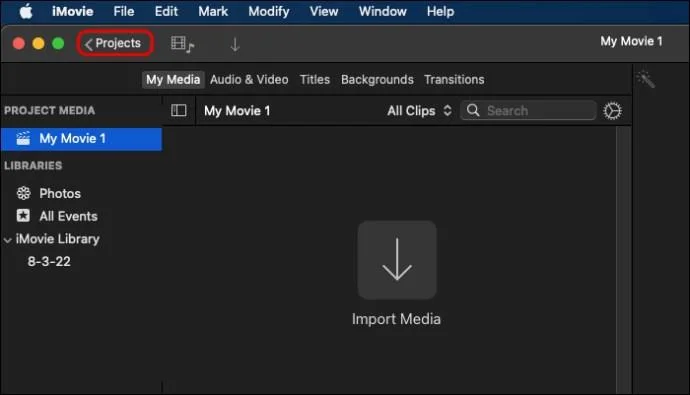This screenshot has width=690, height=395.
Task: Open browser settings gear icon
Action: tap(613, 111)
